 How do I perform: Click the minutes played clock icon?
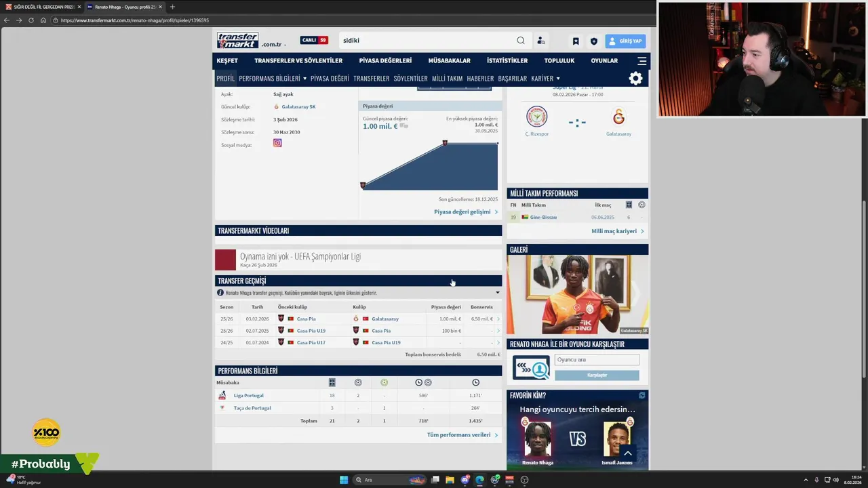(475, 382)
